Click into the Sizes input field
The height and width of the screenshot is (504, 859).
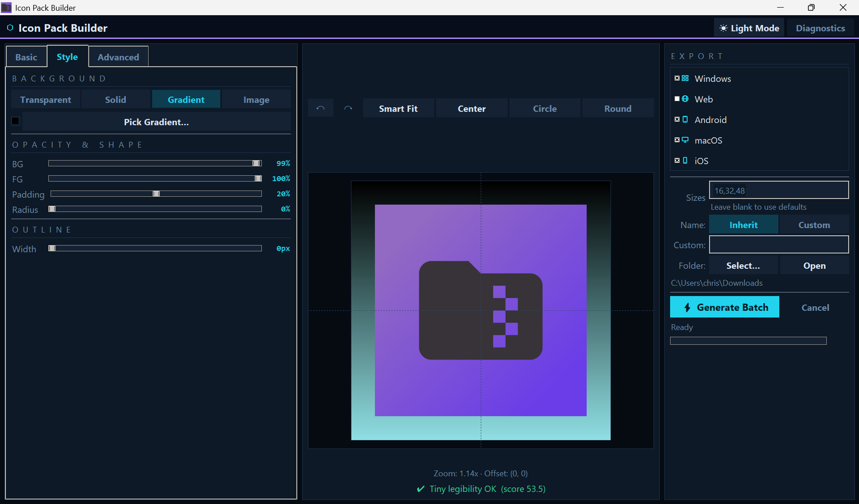point(778,191)
